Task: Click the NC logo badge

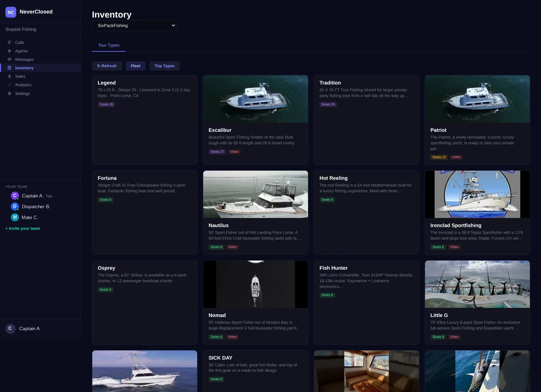Action: [x=11, y=12]
